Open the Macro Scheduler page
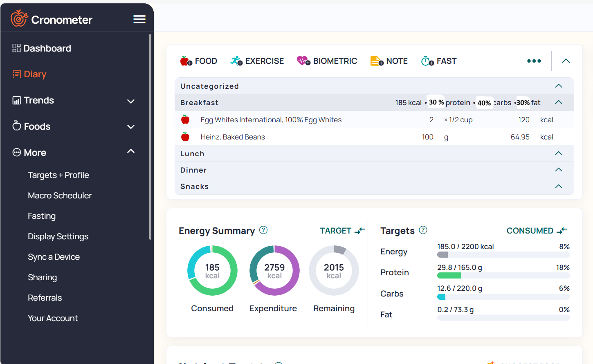 [60, 195]
